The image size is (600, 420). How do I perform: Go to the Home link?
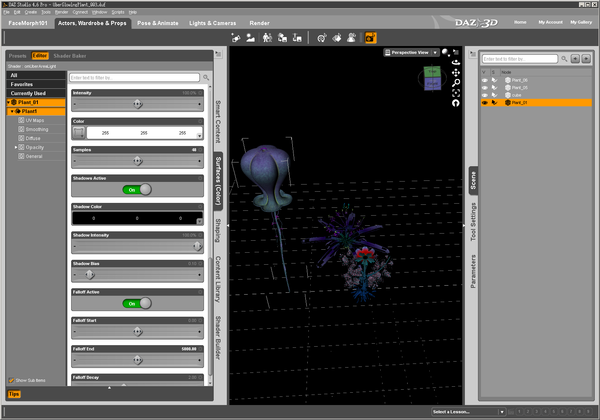coord(520,22)
